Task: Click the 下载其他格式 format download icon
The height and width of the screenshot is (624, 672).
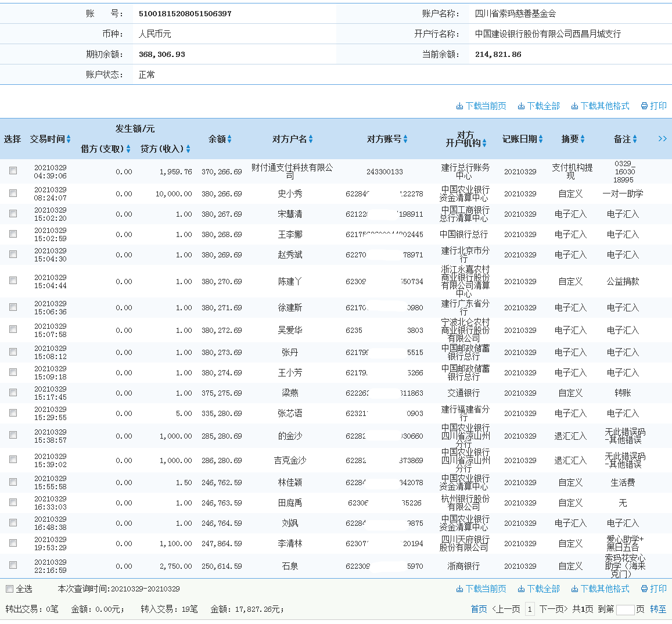Action: [574, 106]
